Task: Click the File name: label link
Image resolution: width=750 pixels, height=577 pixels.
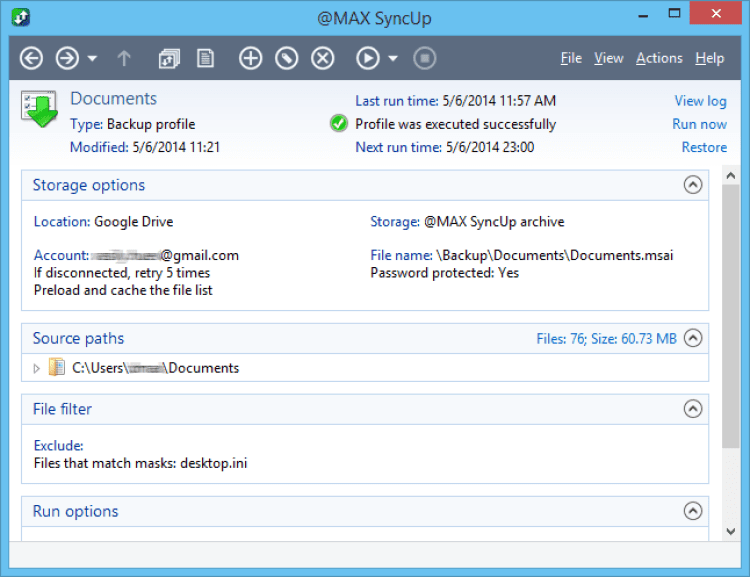Action: pos(401,255)
